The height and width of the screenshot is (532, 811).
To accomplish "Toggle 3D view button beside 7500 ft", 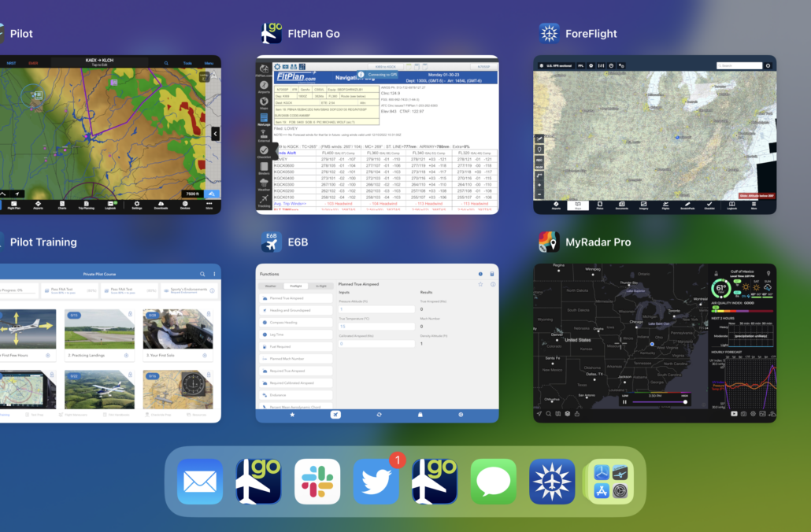I will point(212,194).
